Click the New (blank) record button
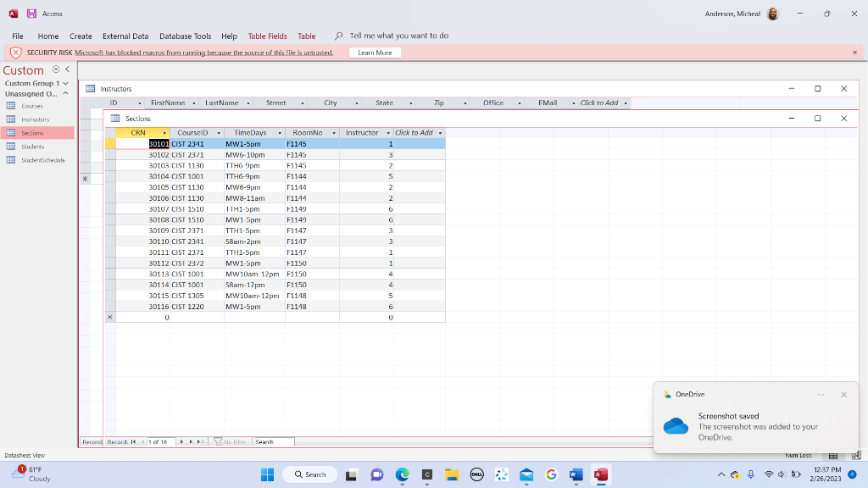Screen dimensions: 868x488 (x=202, y=441)
